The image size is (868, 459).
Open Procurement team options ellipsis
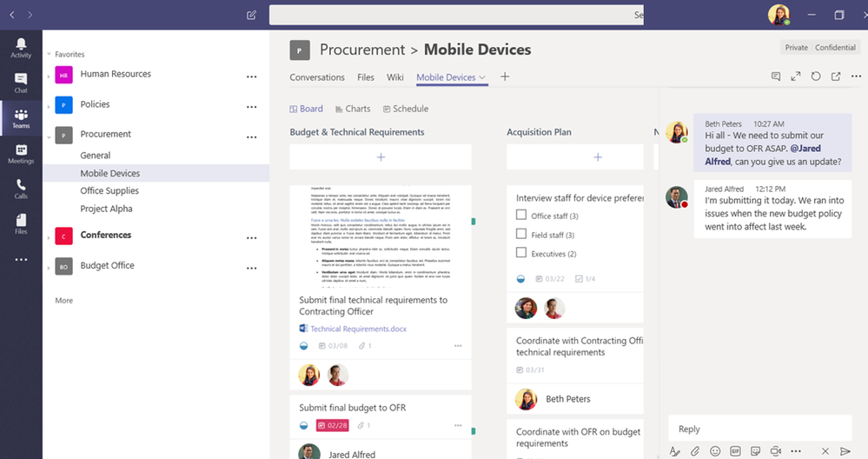click(x=251, y=136)
